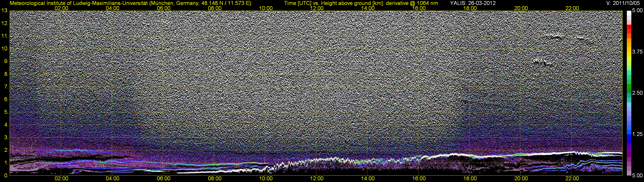Click the 9. km height axis label
The image size is (644, 182).
tap(6, 61)
